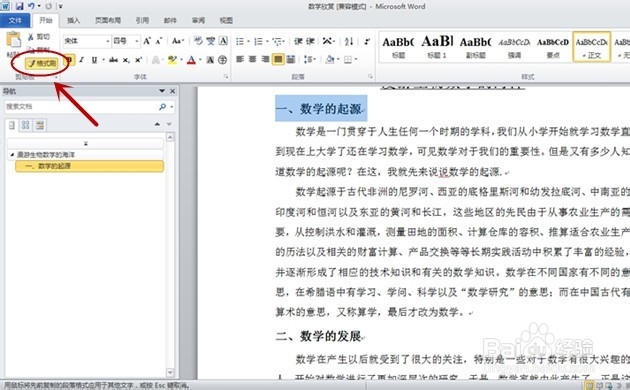Click the Phonetic Guide (拼音) icon

point(211,41)
